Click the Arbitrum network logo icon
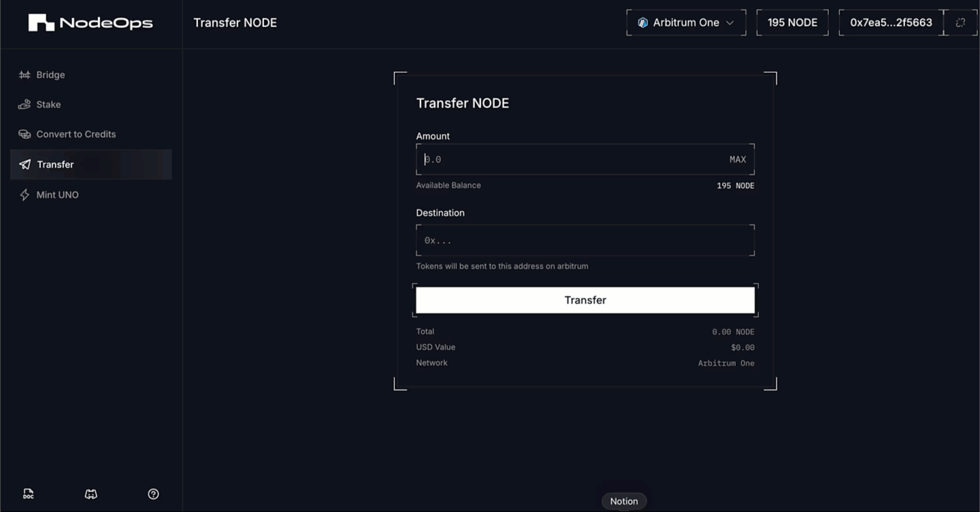This screenshot has height=512, width=980. (x=642, y=22)
